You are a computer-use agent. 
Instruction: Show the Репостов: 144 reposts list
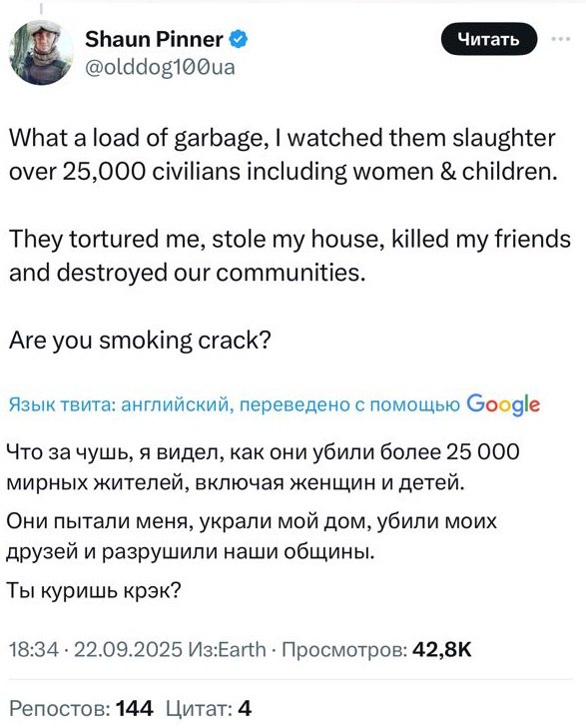click(x=81, y=708)
